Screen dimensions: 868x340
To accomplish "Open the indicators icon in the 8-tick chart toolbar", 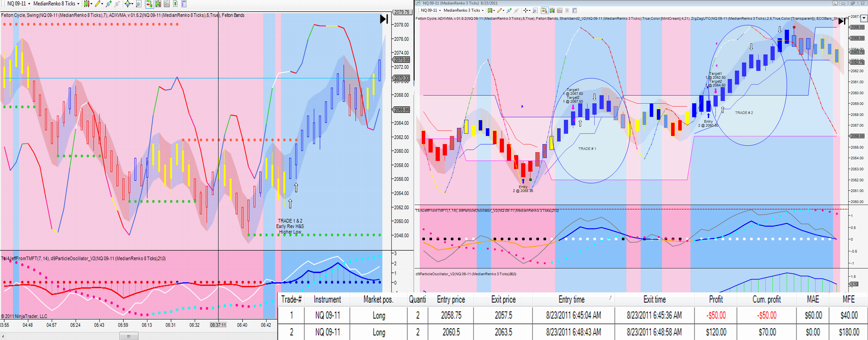I will pos(167,4).
